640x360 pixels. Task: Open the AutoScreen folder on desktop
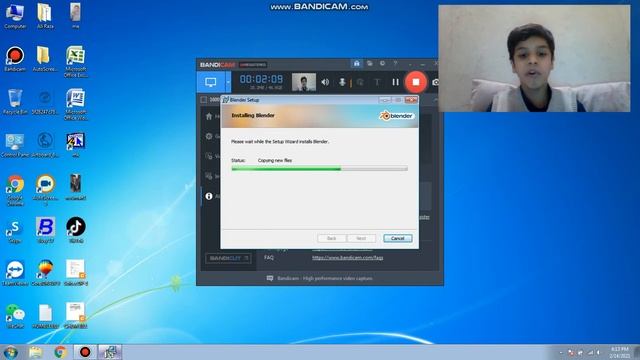click(x=44, y=59)
